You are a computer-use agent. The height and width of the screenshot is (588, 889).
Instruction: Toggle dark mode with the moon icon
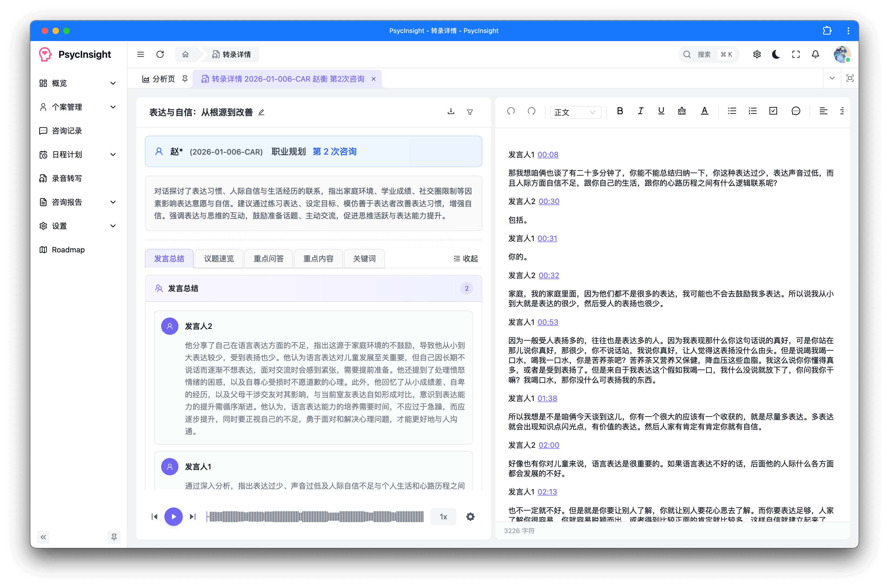pos(775,54)
